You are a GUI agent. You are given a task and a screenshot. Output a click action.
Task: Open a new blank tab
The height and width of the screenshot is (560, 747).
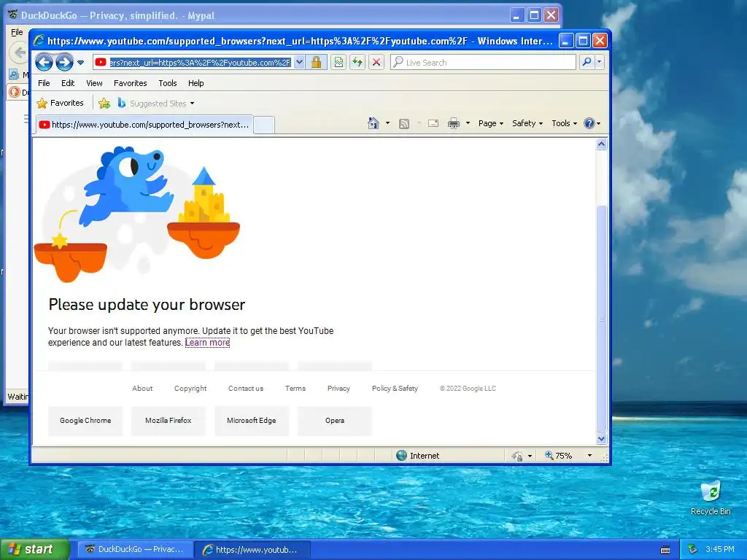264,125
